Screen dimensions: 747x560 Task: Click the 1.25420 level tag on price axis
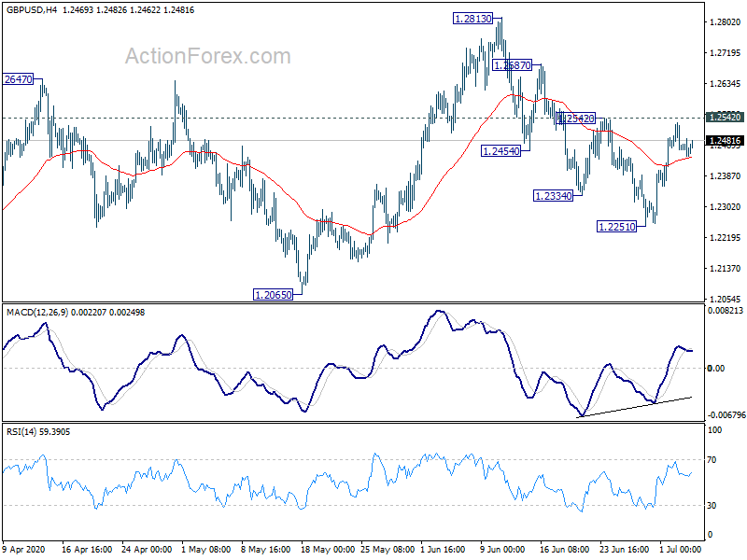click(x=725, y=118)
